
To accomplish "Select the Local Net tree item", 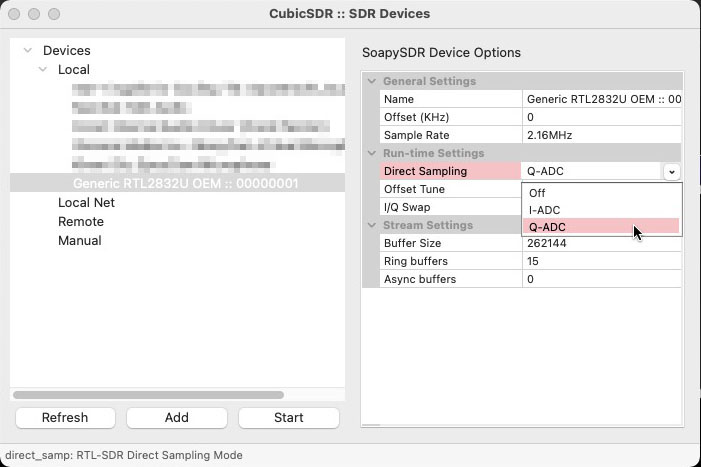I will coord(86,202).
